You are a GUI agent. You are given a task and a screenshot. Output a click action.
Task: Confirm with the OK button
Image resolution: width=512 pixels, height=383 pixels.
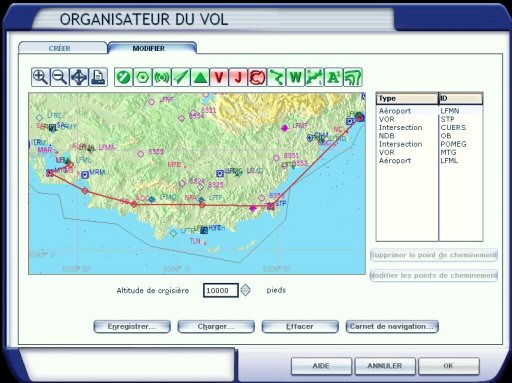click(x=449, y=366)
